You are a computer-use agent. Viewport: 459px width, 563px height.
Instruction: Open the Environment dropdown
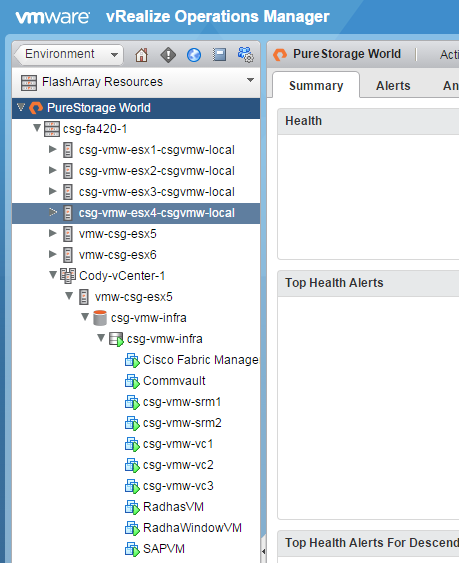69,55
